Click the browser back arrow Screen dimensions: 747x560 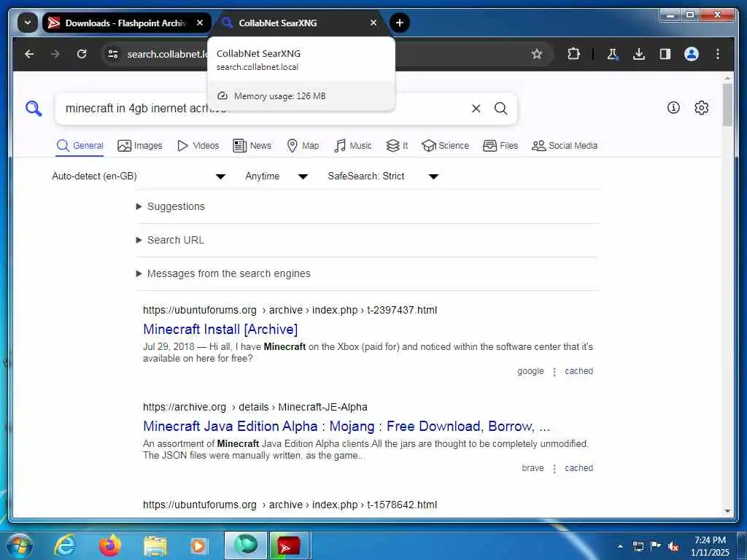[x=29, y=54]
